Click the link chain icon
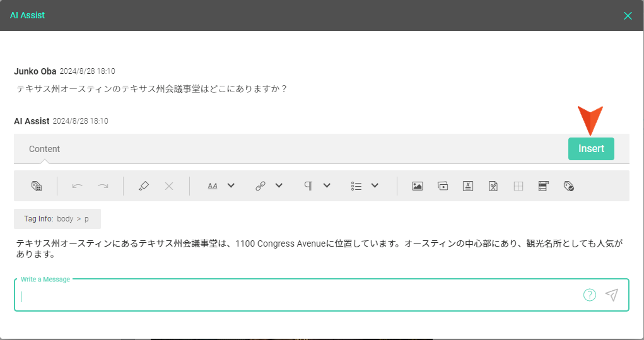This screenshot has height=340, width=644. pyautogui.click(x=261, y=186)
